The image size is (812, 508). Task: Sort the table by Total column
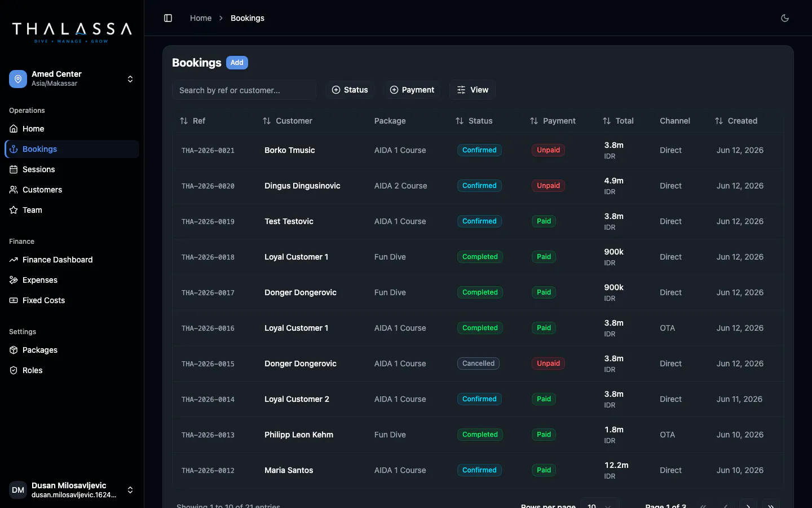pyautogui.click(x=618, y=121)
